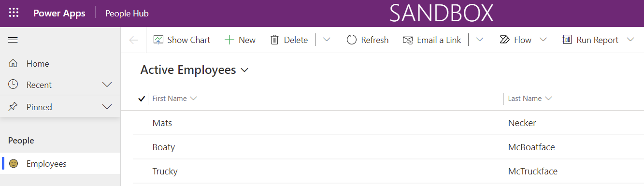The width and height of the screenshot is (644, 186).
Task: Expand the Recent section in sidebar
Action: click(x=108, y=85)
